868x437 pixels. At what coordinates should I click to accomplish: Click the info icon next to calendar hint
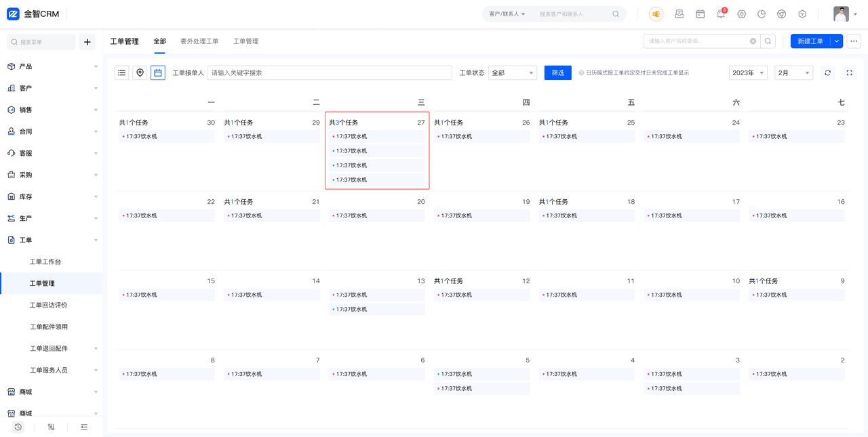(581, 72)
